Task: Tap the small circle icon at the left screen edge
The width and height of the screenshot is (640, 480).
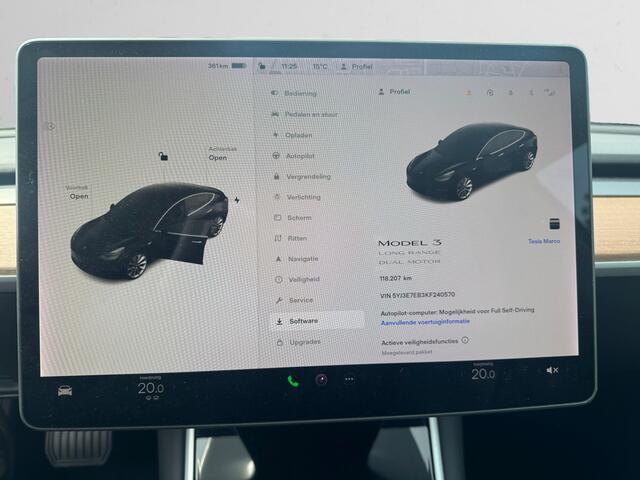Action: click(x=51, y=127)
